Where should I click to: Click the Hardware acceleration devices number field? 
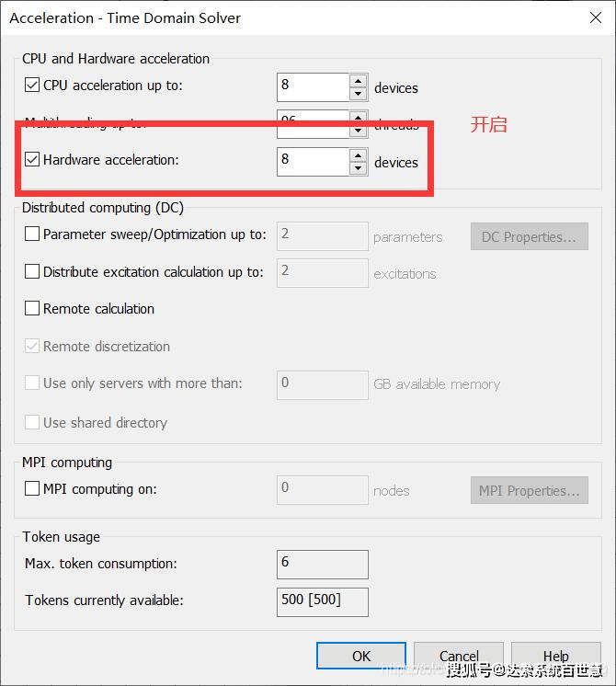coord(313,161)
